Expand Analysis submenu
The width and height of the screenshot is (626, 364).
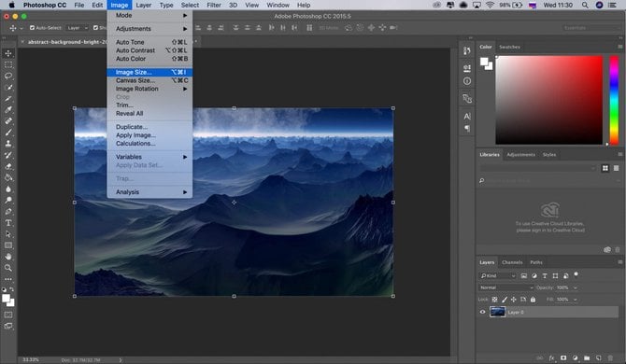149,191
